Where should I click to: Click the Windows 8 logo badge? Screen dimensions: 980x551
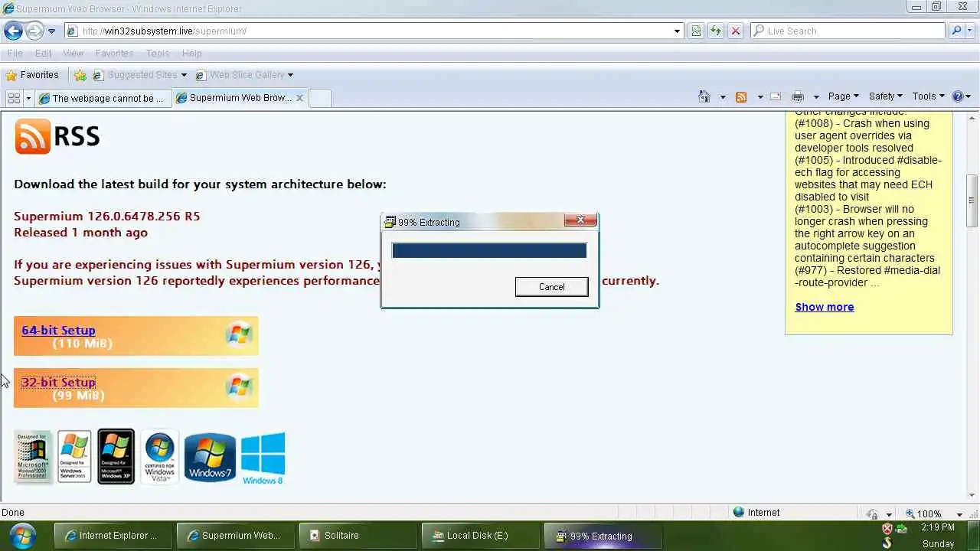tap(263, 458)
